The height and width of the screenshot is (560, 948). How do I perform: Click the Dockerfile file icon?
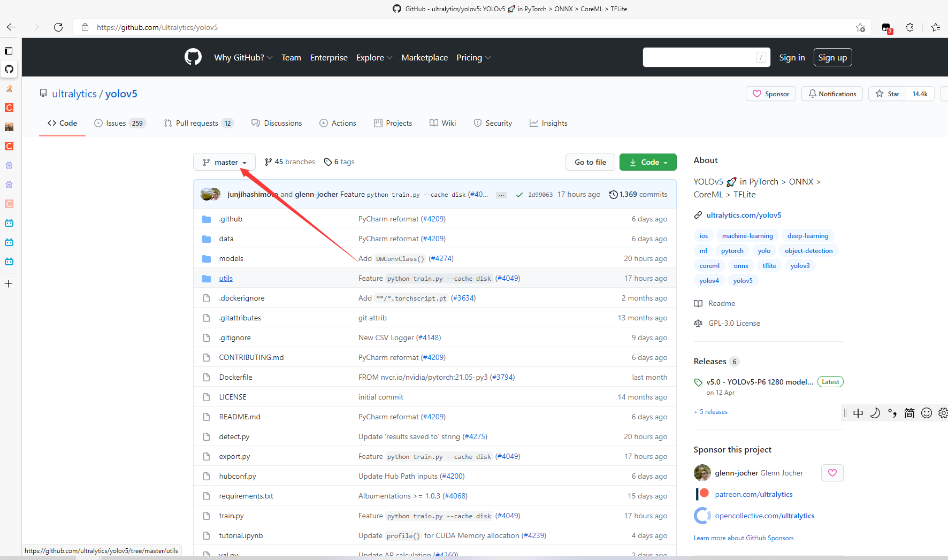click(207, 378)
